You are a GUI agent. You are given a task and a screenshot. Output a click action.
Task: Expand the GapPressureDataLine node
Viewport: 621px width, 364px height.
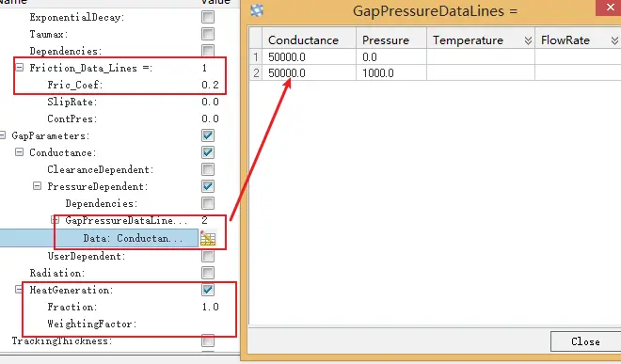[x=56, y=220]
